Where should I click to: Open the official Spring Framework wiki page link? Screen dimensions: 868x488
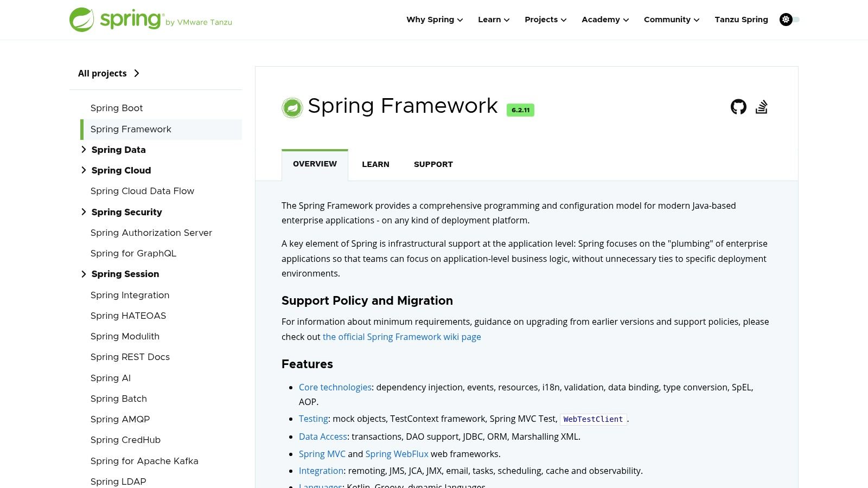pos(402,337)
